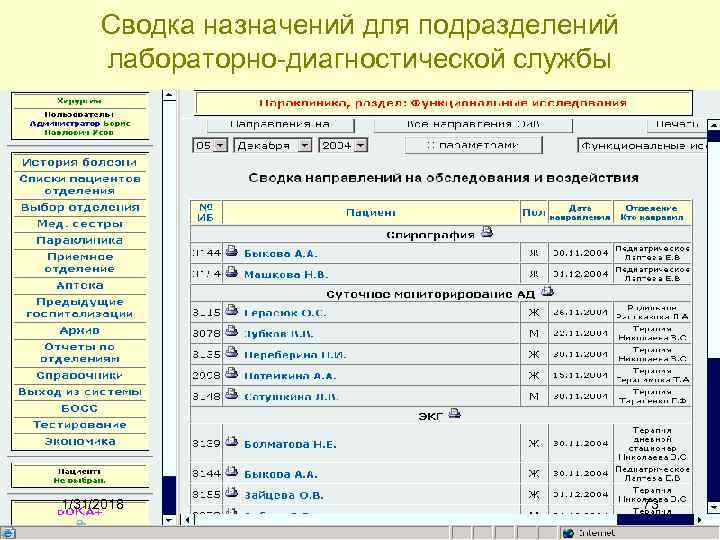Click printer icon in Зайцева О.В. row

pyautogui.click(x=232, y=493)
